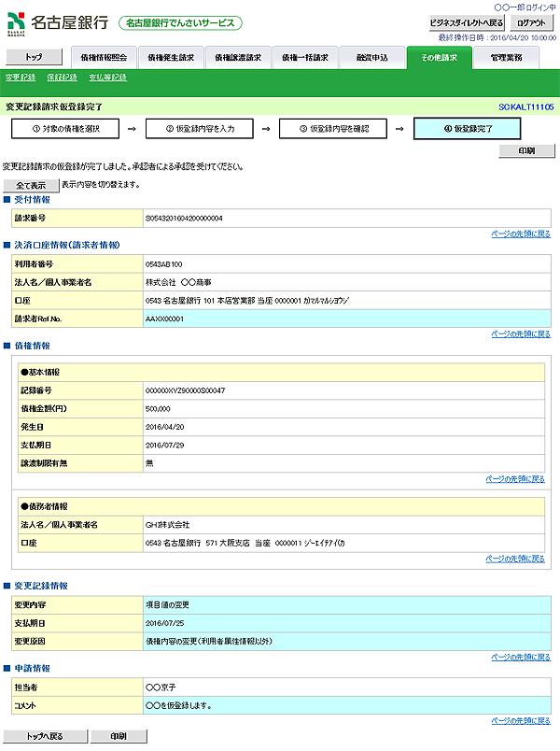Click 受付情報 section heading
The image size is (560, 751).
[32, 200]
